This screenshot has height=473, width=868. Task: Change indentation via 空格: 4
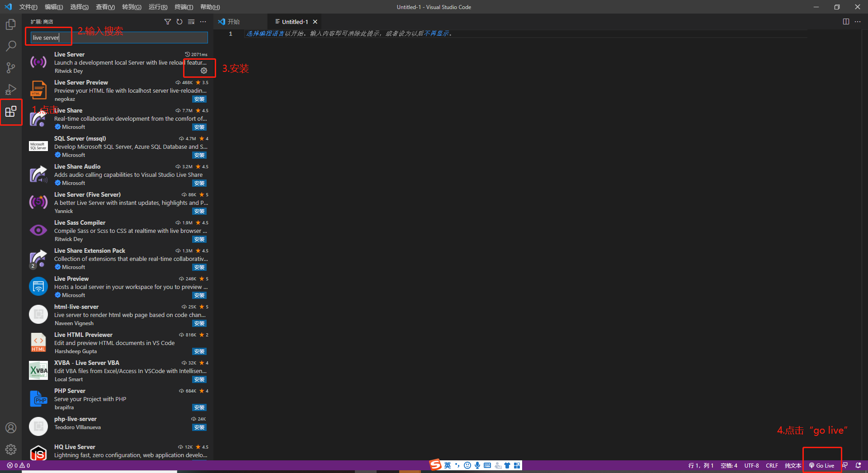coord(729,465)
